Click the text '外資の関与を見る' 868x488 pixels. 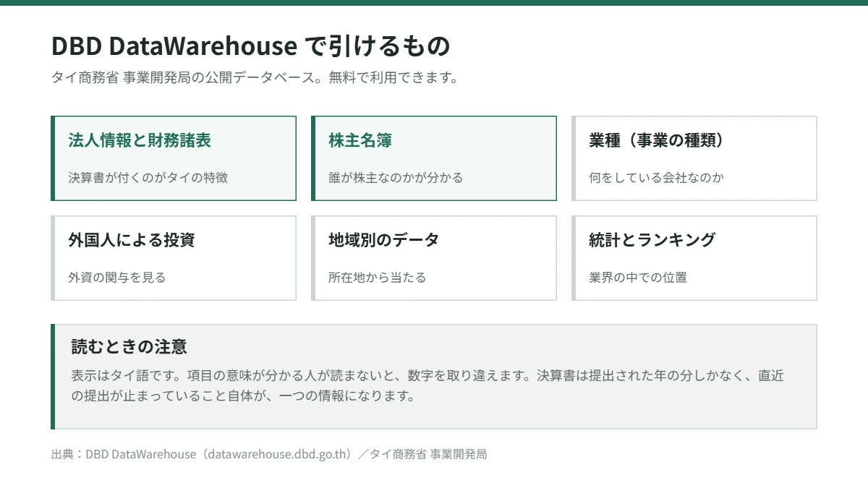point(117,277)
